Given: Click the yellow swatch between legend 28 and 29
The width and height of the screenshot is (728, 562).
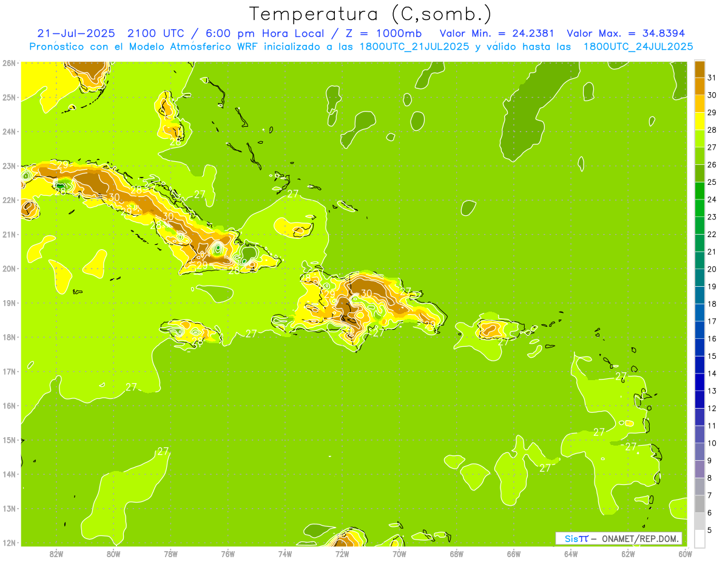Looking at the screenshot, I should [699, 121].
